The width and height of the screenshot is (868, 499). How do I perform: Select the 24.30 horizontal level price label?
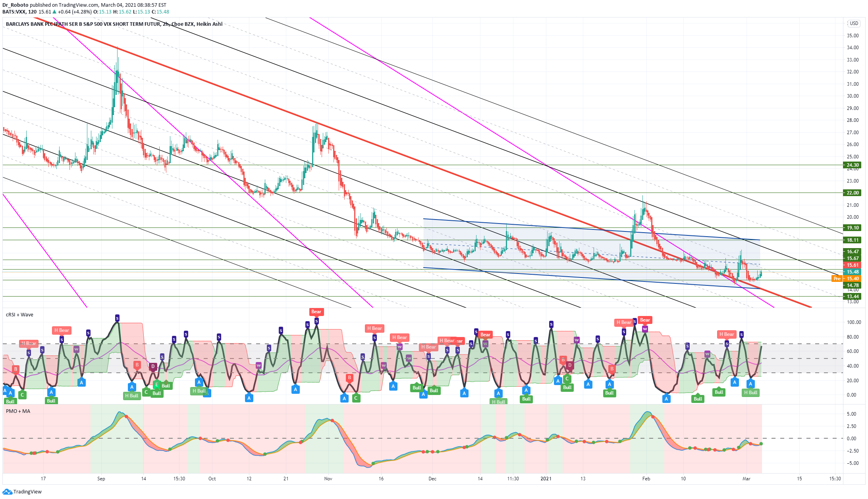pyautogui.click(x=852, y=165)
